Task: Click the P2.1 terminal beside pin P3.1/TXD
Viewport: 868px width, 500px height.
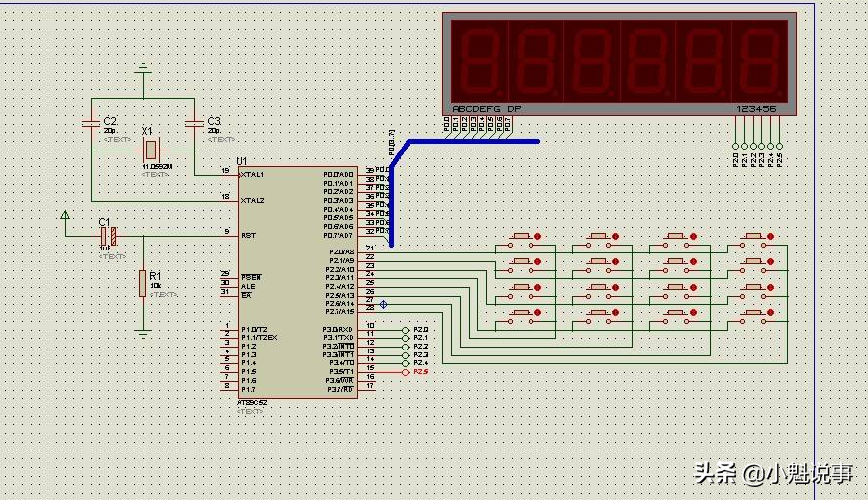Action: click(x=405, y=338)
